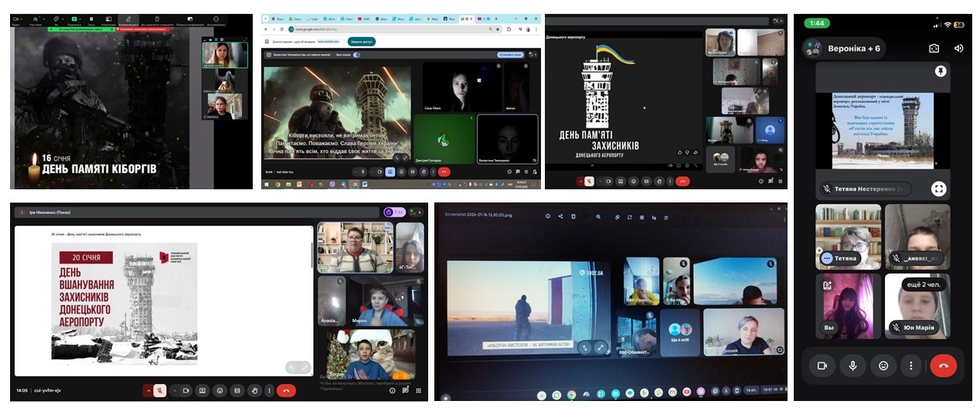Toggle the camera in cui-yvfm-xjv meeting

click(x=185, y=390)
